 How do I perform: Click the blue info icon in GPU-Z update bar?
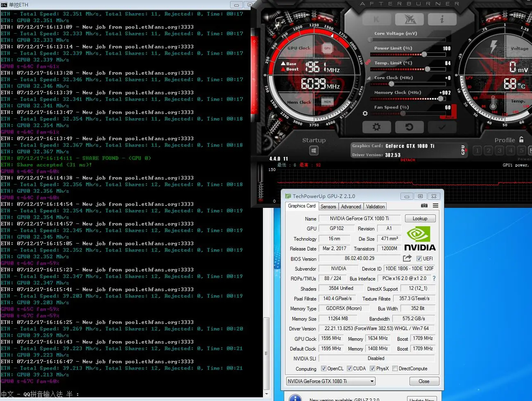(295, 398)
